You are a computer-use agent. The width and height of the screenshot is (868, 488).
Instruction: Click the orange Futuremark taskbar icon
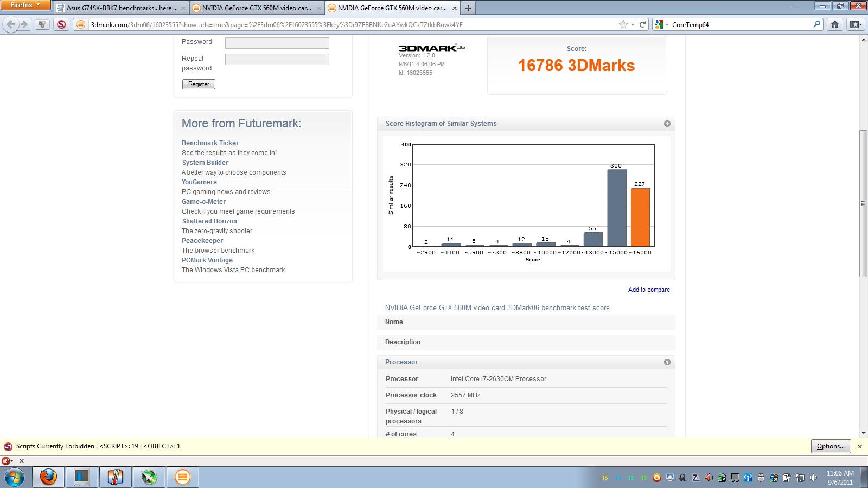183,477
